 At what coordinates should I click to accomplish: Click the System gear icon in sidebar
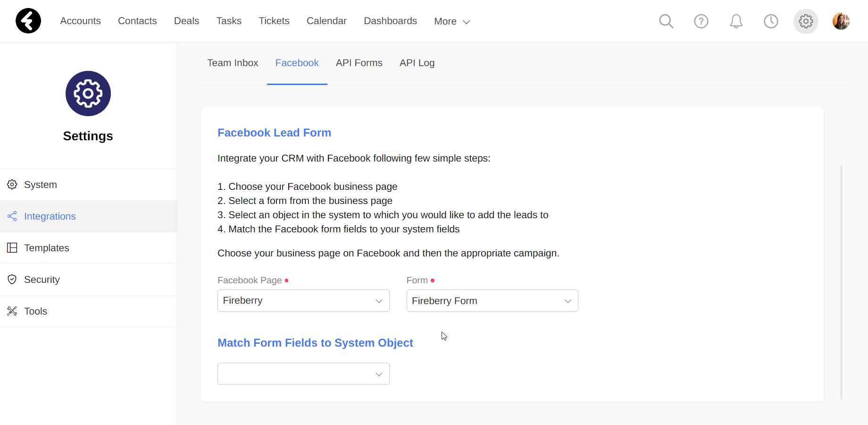12,185
